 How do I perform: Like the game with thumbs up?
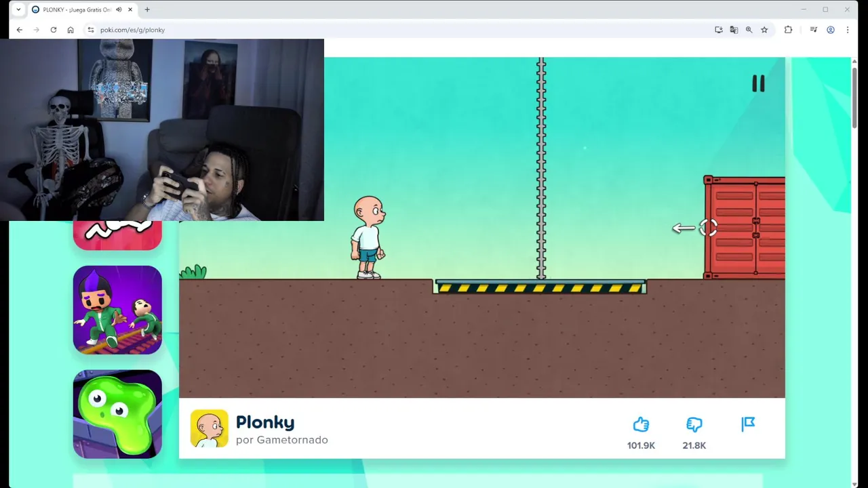(x=641, y=425)
